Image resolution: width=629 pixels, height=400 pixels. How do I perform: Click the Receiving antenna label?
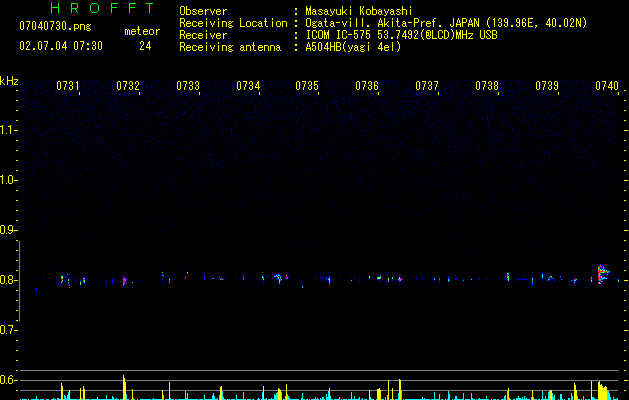[230, 47]
